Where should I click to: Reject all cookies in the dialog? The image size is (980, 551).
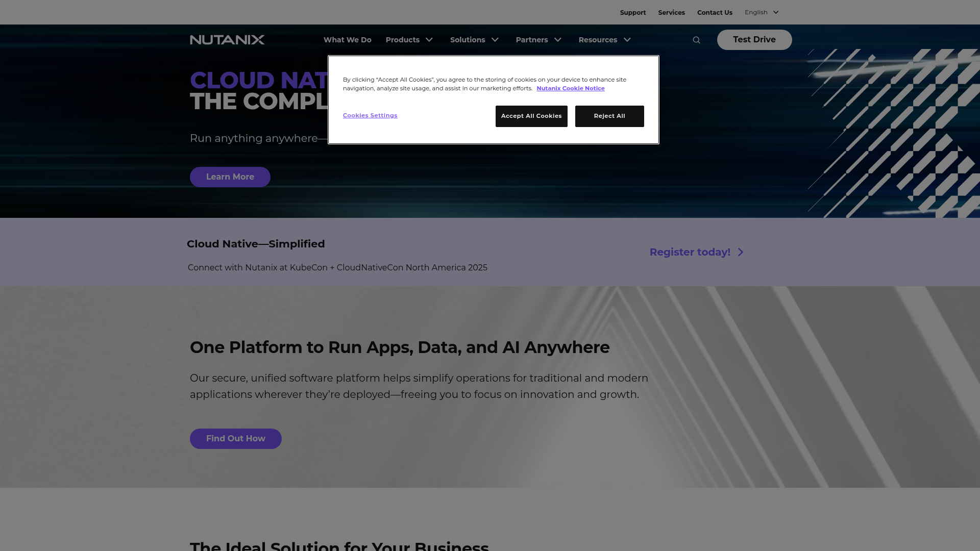point(609,116)
